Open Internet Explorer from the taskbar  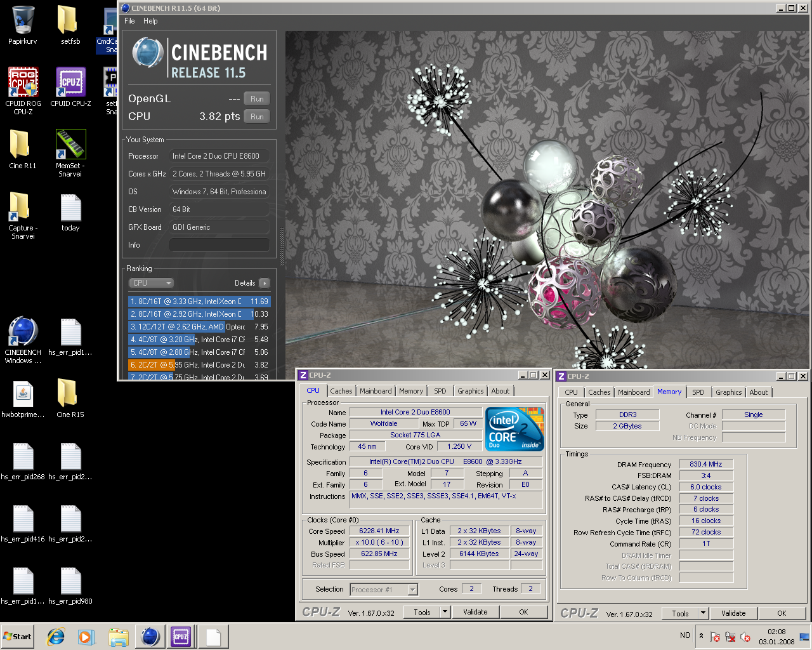pos(56,637)
